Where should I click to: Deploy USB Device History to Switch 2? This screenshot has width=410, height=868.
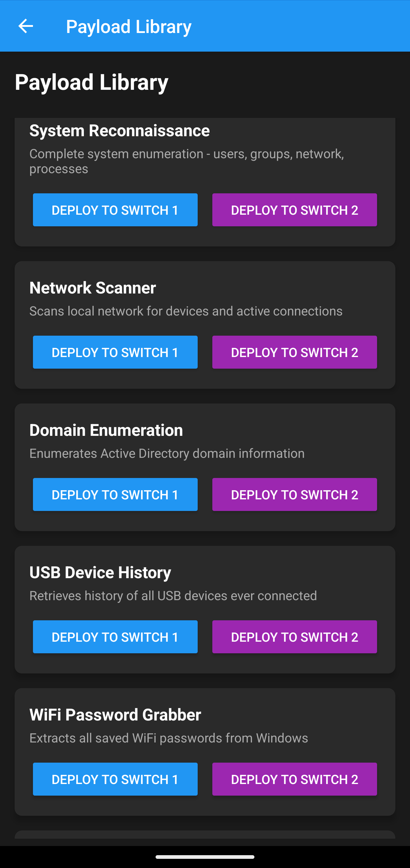[294, 637]
